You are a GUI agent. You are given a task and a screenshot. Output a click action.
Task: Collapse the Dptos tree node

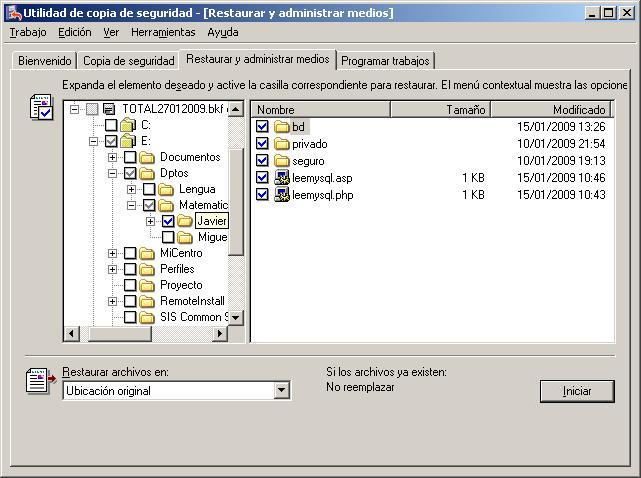point(113,173)
